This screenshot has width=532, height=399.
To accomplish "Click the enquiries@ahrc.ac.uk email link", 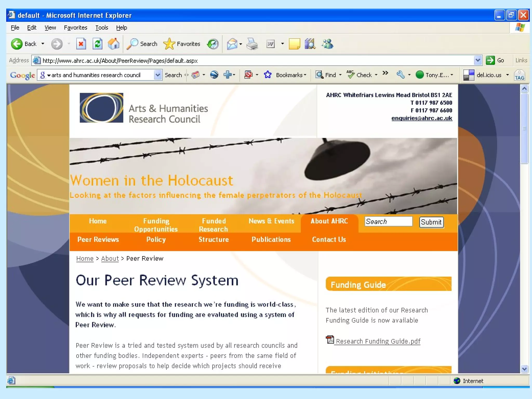I will coord(422,118).
